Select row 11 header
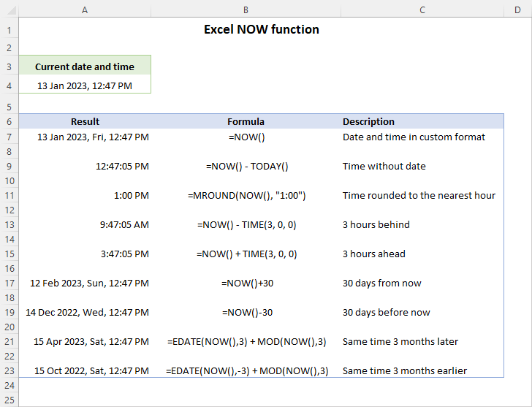Screen dimensions: 532x407 click(9, 196)
